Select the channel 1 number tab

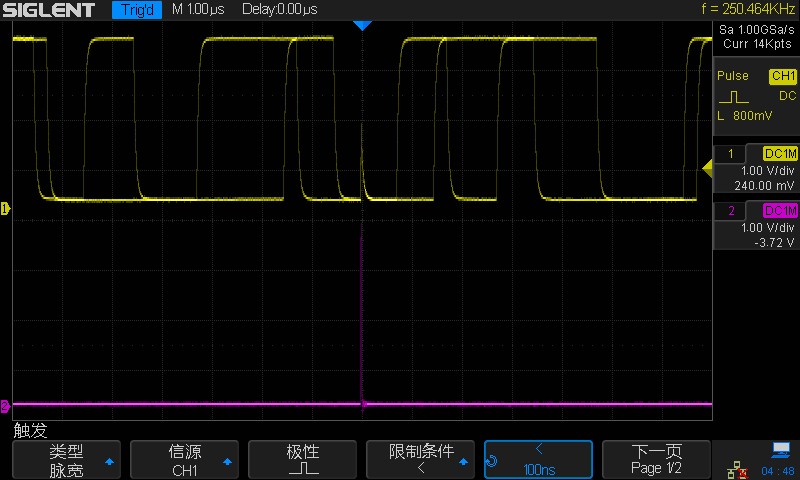tap(730, 154)
